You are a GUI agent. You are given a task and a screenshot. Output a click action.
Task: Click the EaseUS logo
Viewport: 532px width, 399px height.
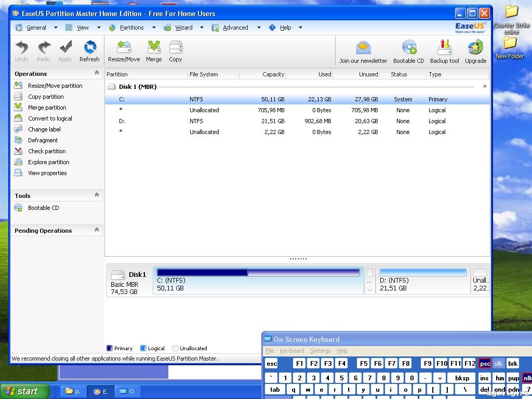(470, 27)
